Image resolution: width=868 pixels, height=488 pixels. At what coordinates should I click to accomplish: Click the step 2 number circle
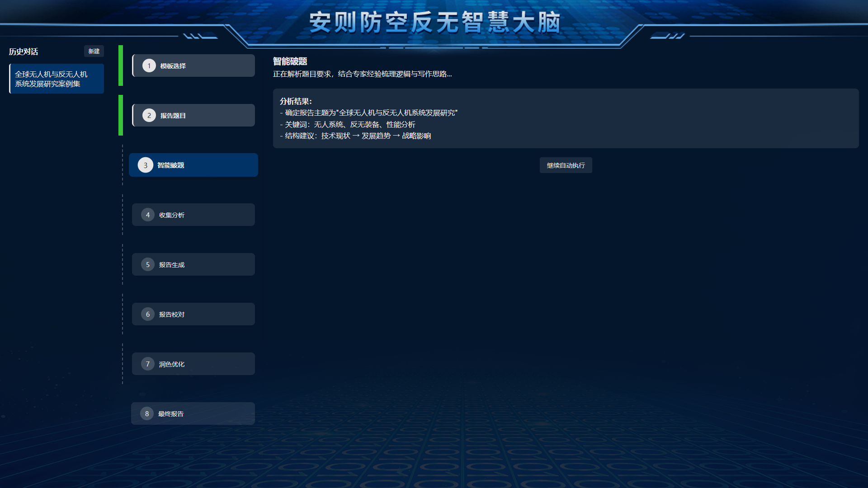coord(149,116)
